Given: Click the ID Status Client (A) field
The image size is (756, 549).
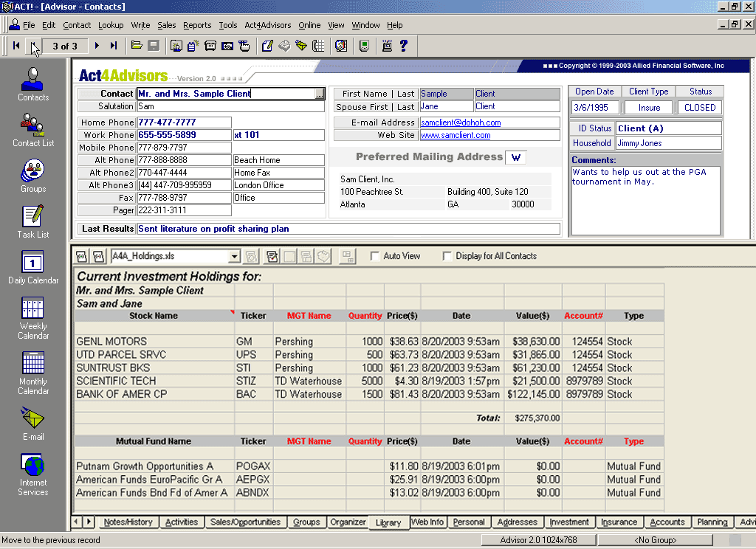Looking at the screenshot, I should pyautogui.click(x=669, y=128).
